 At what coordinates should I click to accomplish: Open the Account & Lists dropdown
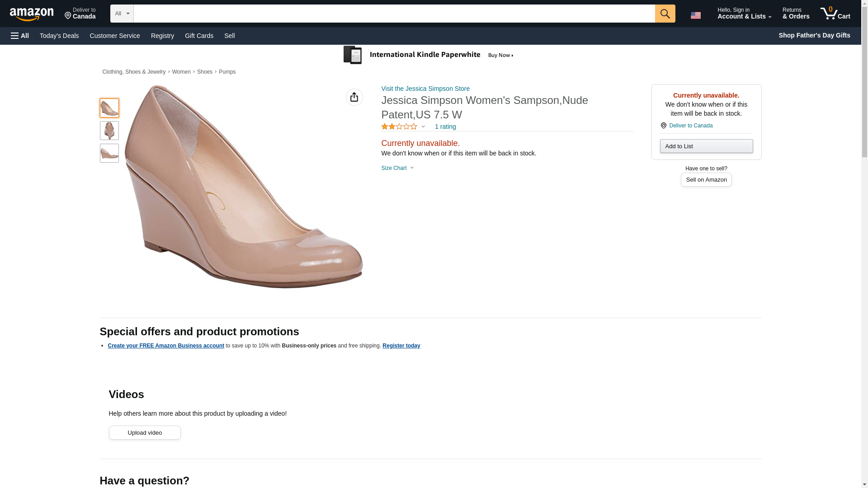[x=744, y=14]
